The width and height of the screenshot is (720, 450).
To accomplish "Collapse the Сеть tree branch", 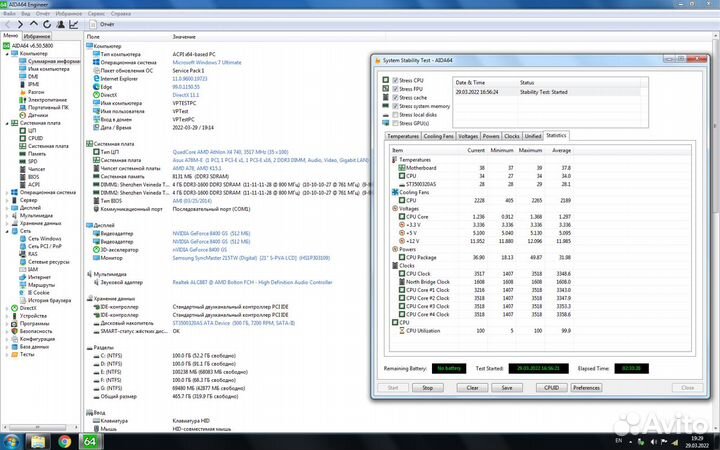I will 7,231.
